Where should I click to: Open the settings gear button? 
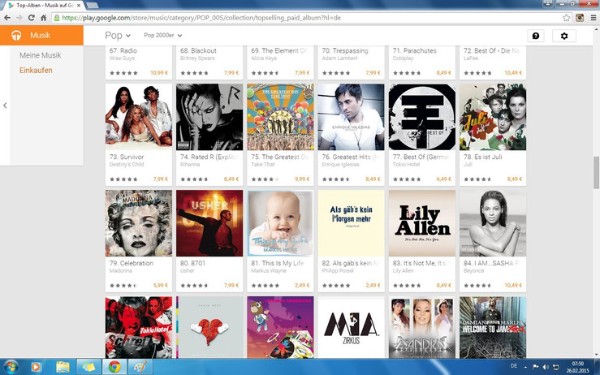click(564, 36)
